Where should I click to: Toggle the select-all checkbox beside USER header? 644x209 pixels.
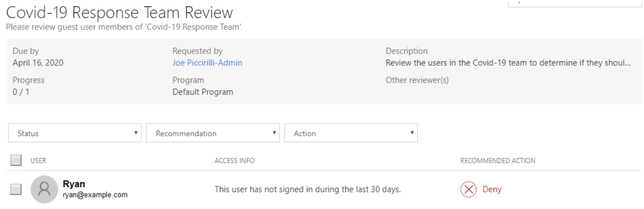pyautogui.click(x=16, y=160)
